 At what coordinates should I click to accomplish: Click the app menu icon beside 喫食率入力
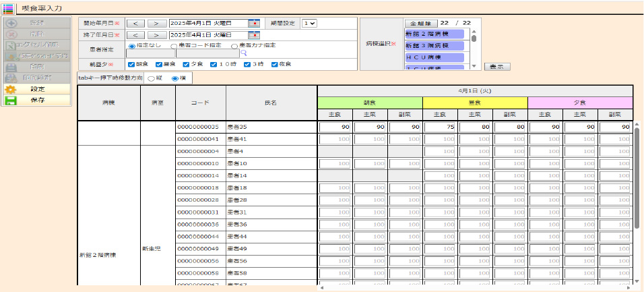[x=8, y=8]
